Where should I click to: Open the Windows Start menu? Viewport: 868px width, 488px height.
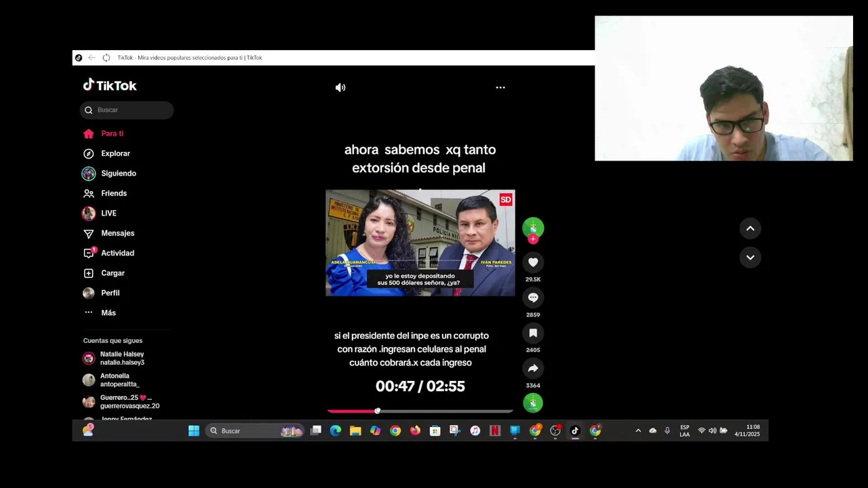click(x=194, y=430)
